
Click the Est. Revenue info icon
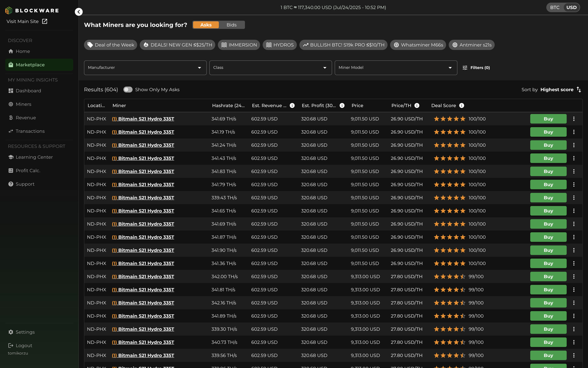point(292,105)
